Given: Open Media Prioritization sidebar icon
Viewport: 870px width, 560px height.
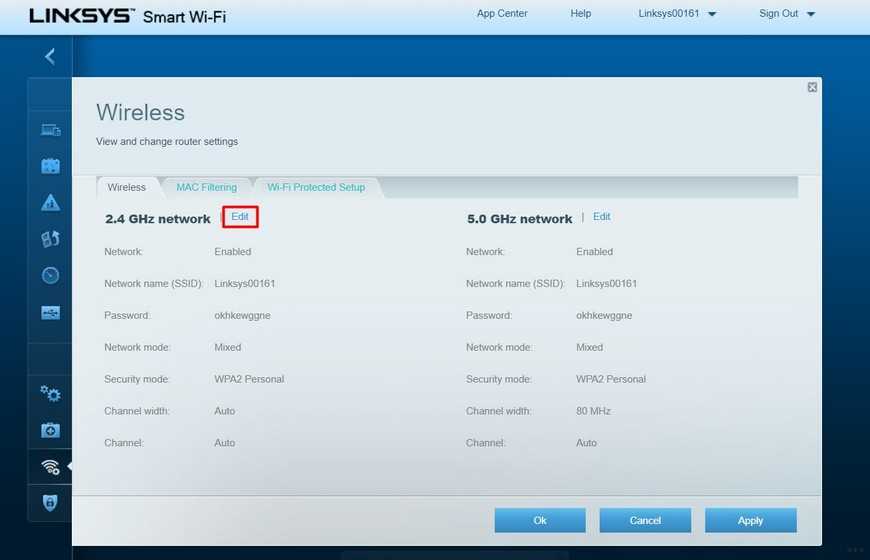Looking at the screenshot, I should (x=50, y=239).
